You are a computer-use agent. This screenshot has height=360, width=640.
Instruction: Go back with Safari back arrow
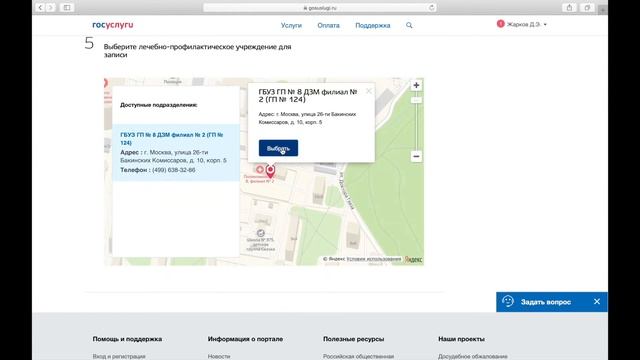coord(40,8)
